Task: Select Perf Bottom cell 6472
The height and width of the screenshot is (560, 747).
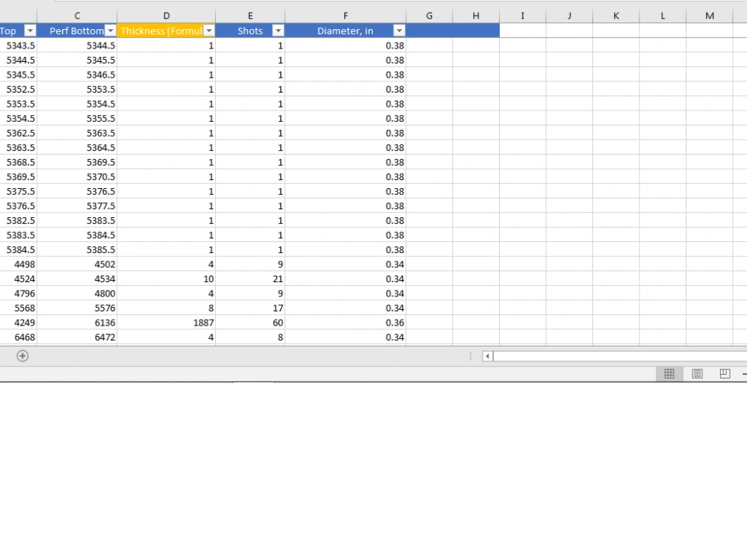Action: coord(77,337)
